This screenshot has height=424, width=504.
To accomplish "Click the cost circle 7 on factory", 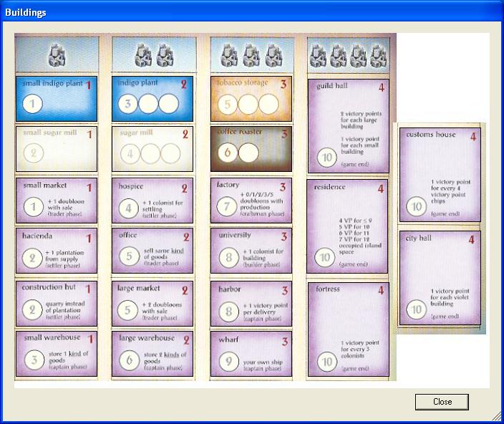I will [x=227, y=206].
